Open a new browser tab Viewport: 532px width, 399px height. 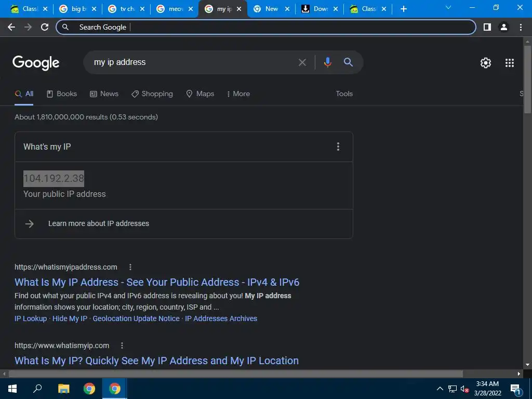tap(403, 9)
